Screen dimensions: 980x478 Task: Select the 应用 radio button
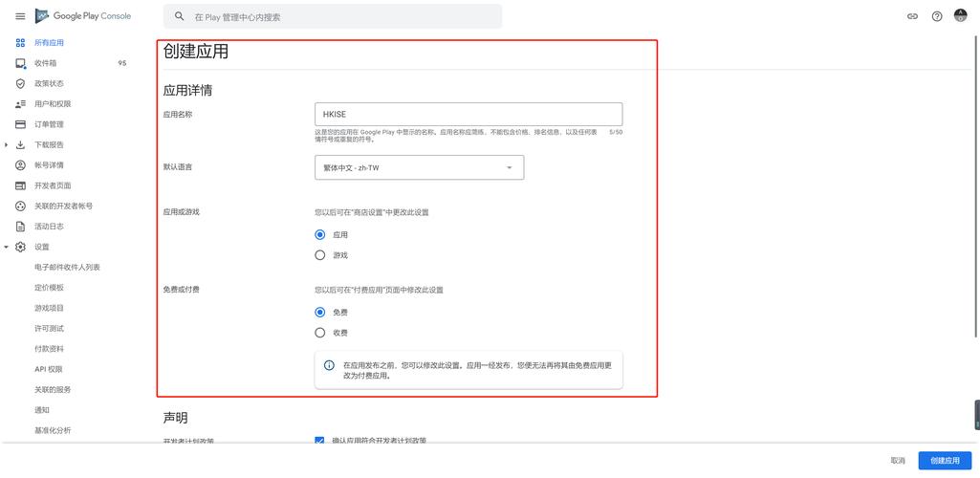320,235
